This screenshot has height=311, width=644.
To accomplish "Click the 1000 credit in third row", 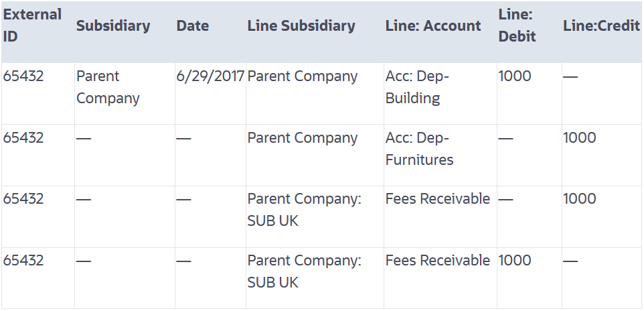I will (x=580, y=199).
